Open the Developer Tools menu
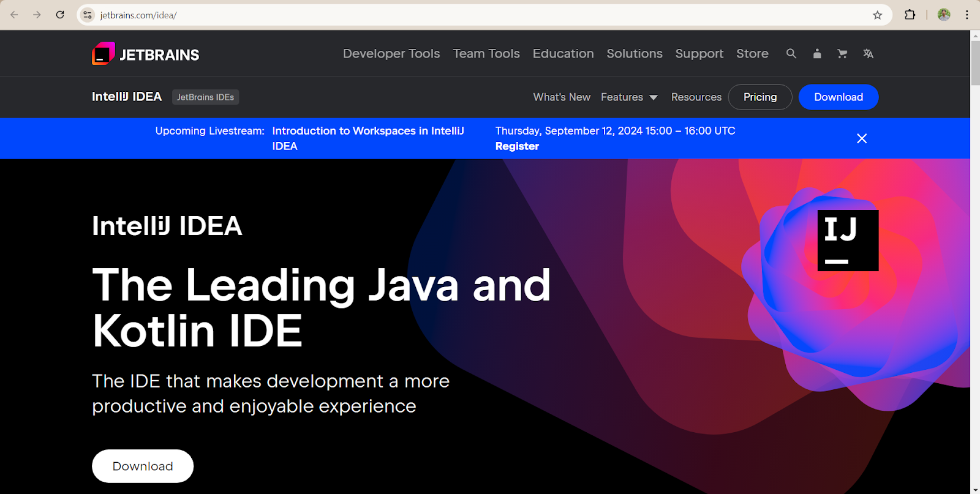This screenshot has width=980, height=494. 391,54
